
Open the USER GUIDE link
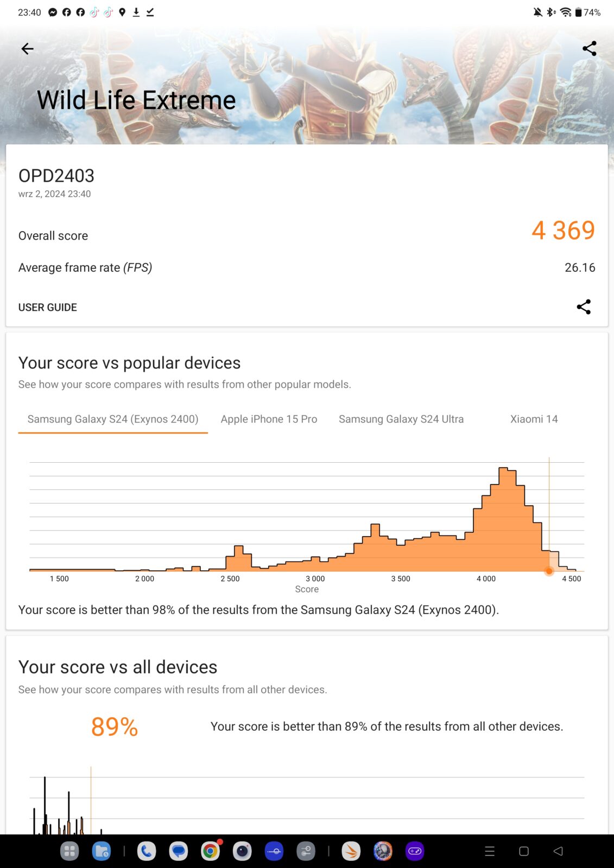pyautogui.click(x=48, y=308)
